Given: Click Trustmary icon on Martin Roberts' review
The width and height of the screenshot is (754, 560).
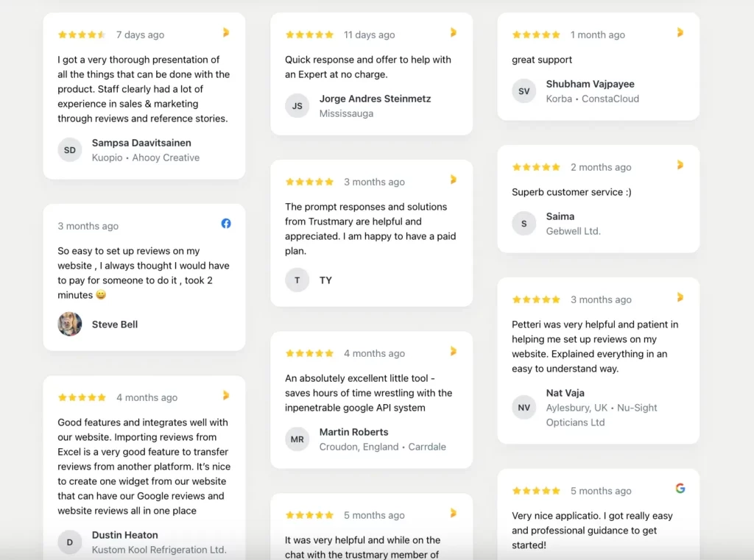Looking at the screenshot, I should [x=453, y=352].
